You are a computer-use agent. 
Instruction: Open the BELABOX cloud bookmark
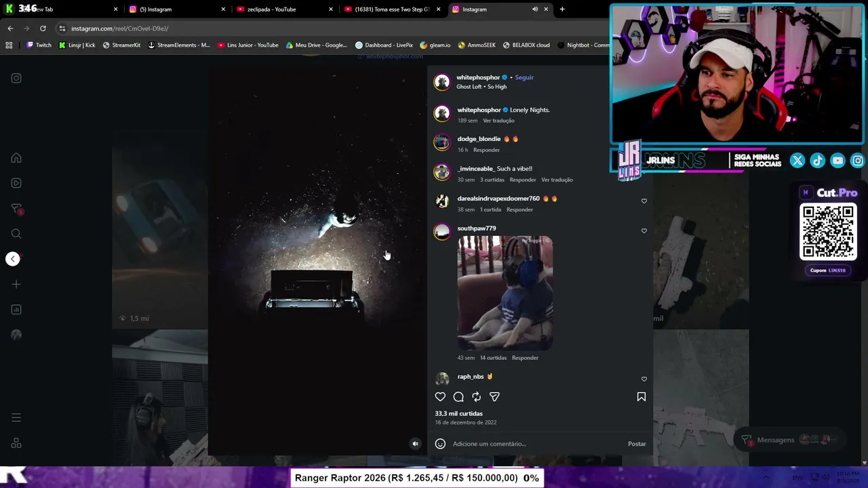point(526,45)
